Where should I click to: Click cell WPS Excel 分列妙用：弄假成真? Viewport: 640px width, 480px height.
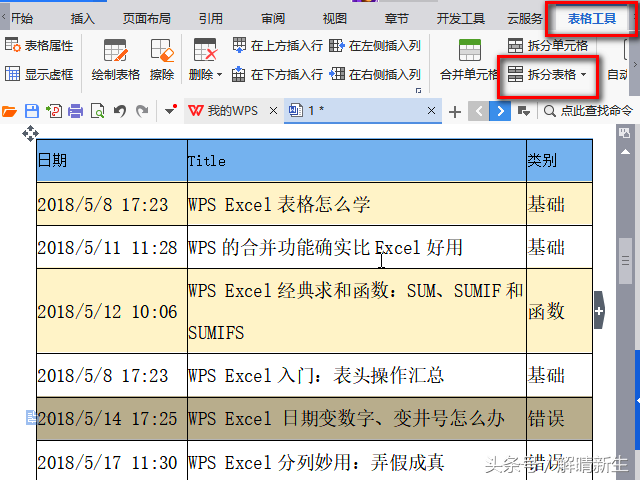[x=357, y=461]
